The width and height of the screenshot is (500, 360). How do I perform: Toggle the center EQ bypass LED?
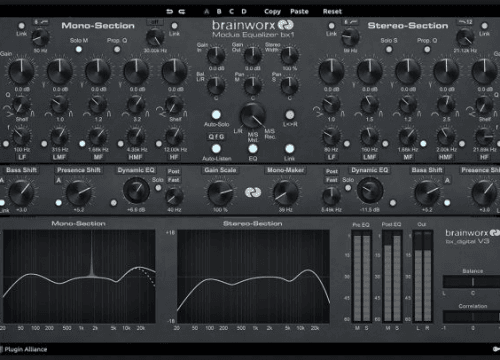pos(253,148)
